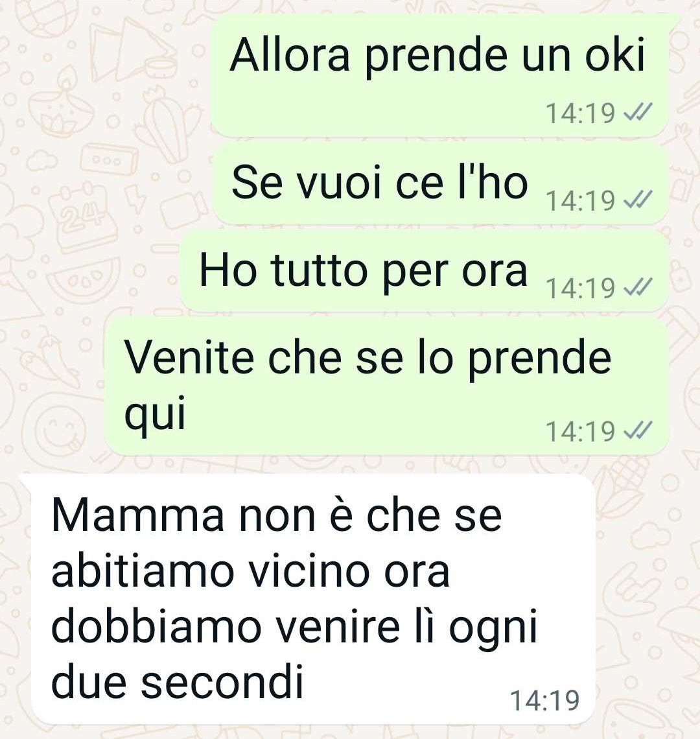Viewport: 700px width, 739px height.
Task: Click the 14:19 timestamp on 'Allora prende un oki'
Action: click(580, 113)
